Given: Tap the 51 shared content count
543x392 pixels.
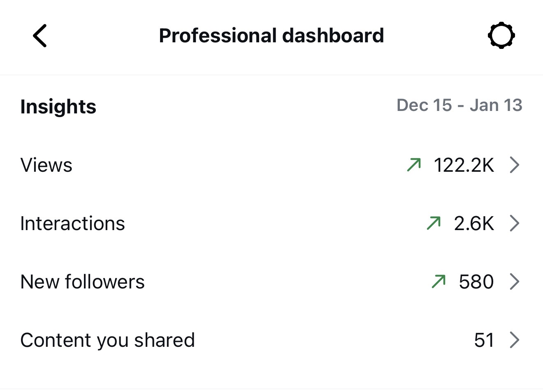Looking at the screenshot, I should pos(484,340).
